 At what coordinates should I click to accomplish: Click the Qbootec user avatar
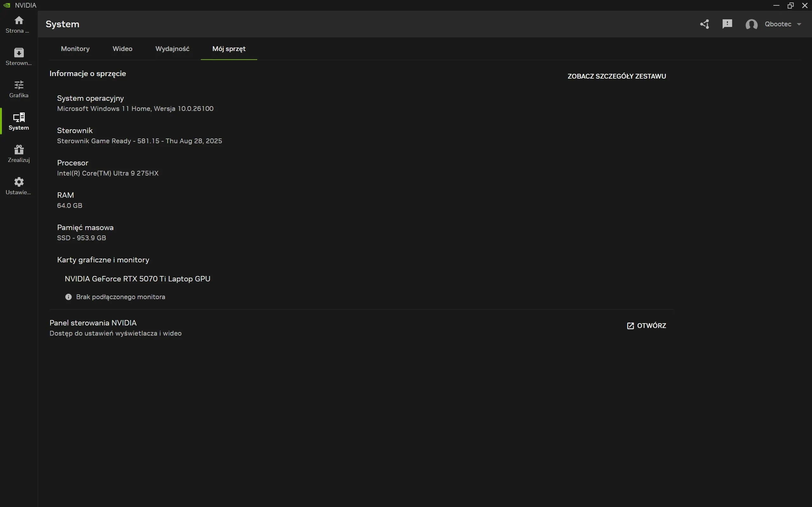752,24
